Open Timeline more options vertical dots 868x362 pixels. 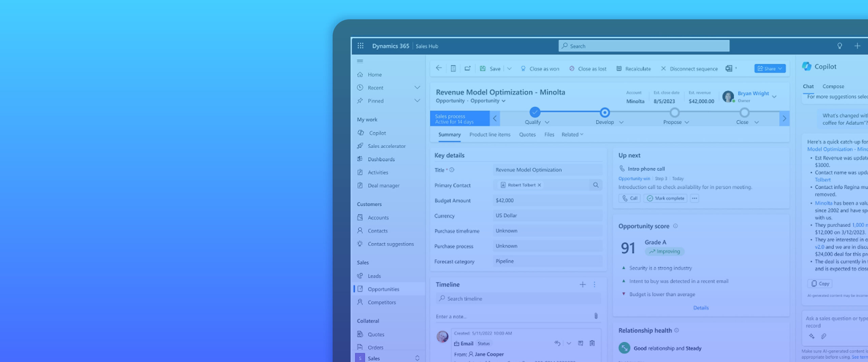tap(594, 285)
